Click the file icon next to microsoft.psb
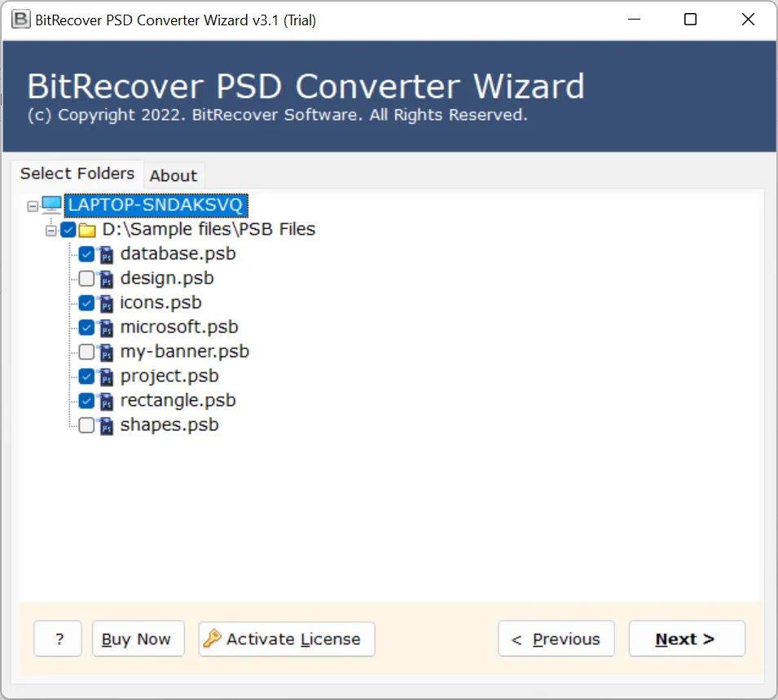This screenshot has height=700, width=778. (106, 327)
